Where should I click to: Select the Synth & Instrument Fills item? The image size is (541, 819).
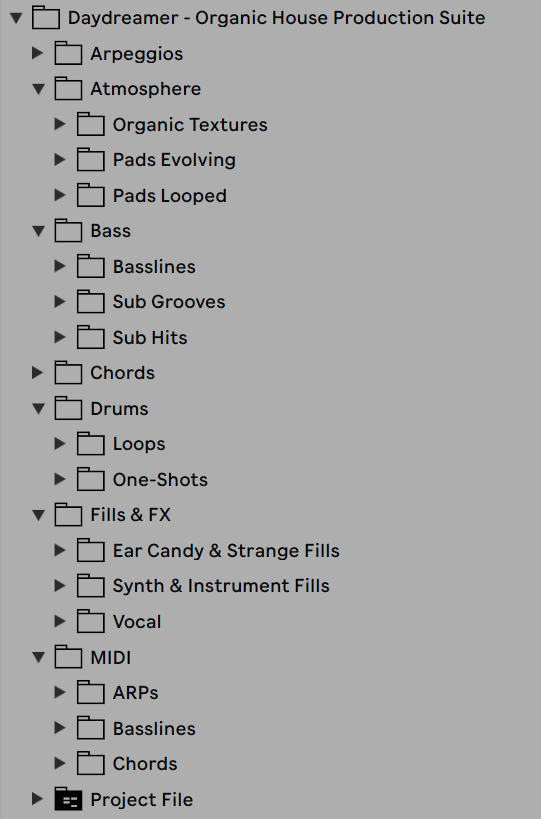[221, 586]
